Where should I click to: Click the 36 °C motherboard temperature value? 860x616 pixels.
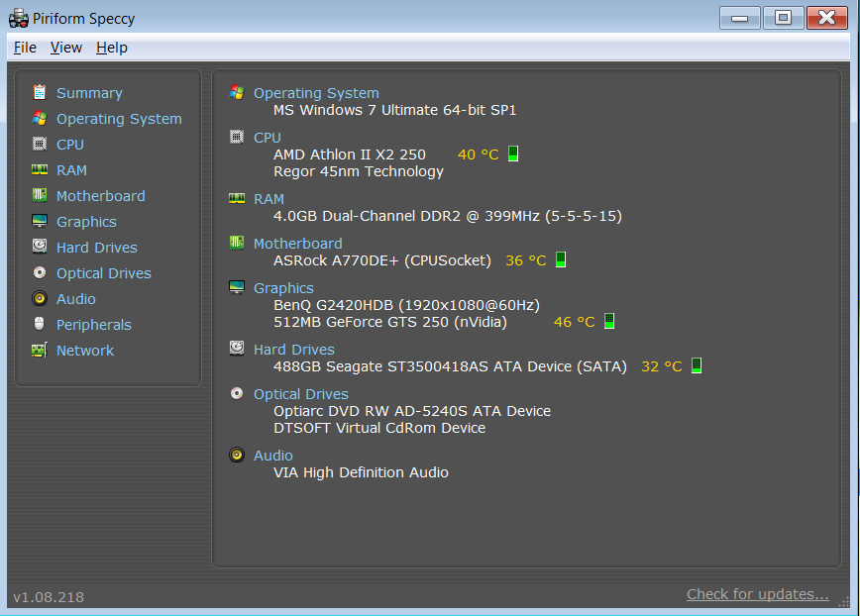(x=526, y=260)
